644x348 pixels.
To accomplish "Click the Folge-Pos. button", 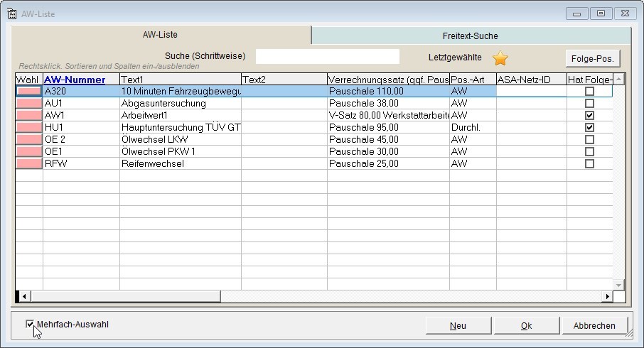I will pos(592,59).
